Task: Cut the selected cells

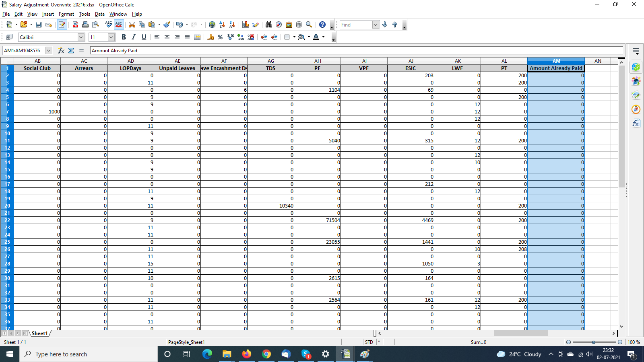Action: coord(132,25)
